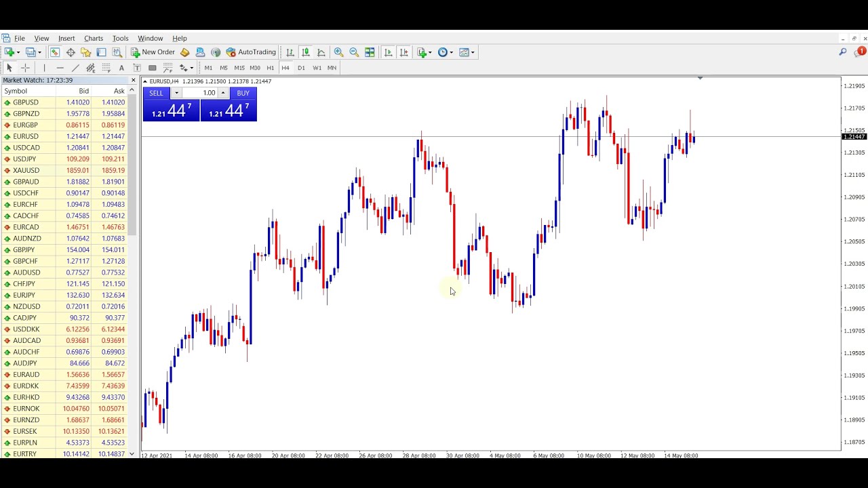Click the SELL button
This screenshot has width=868, height=488.
pos(157,93)
